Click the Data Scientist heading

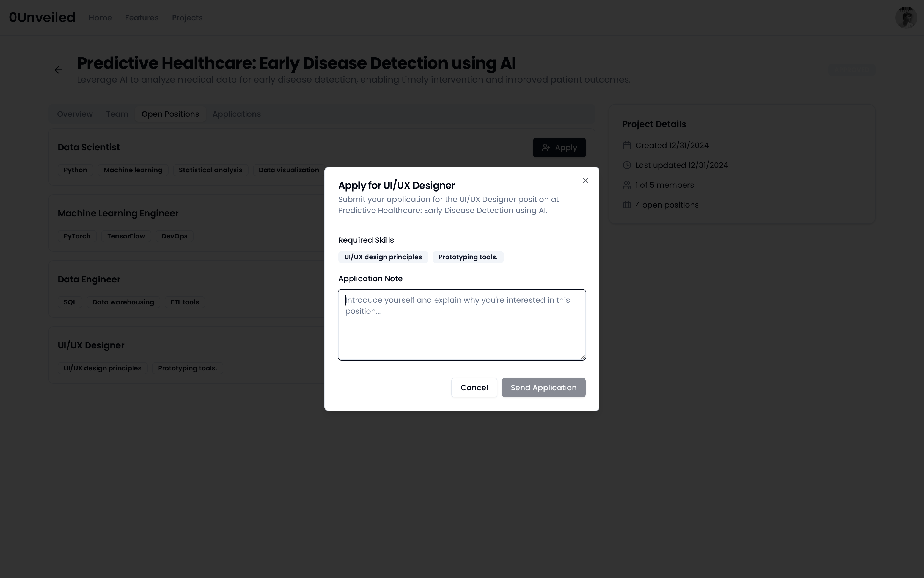(89, 147)
